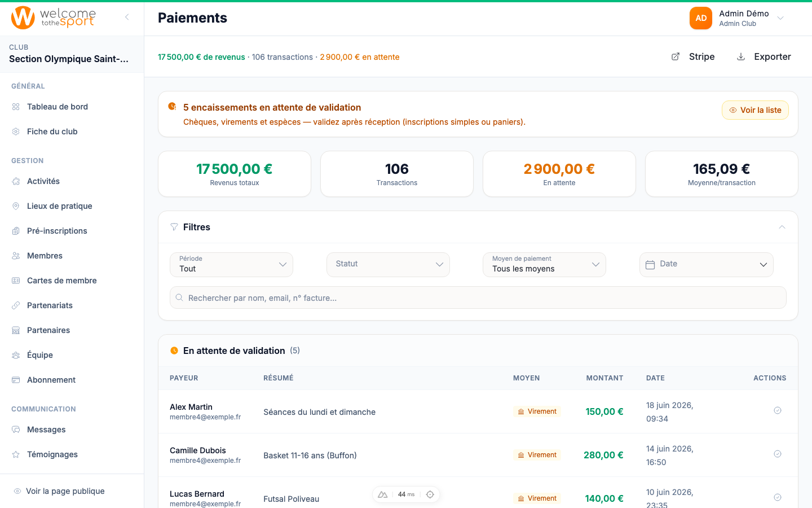Open the Moyen de paiement dropdown
Viewport: 812px width, 508px height.
[544, 265]
